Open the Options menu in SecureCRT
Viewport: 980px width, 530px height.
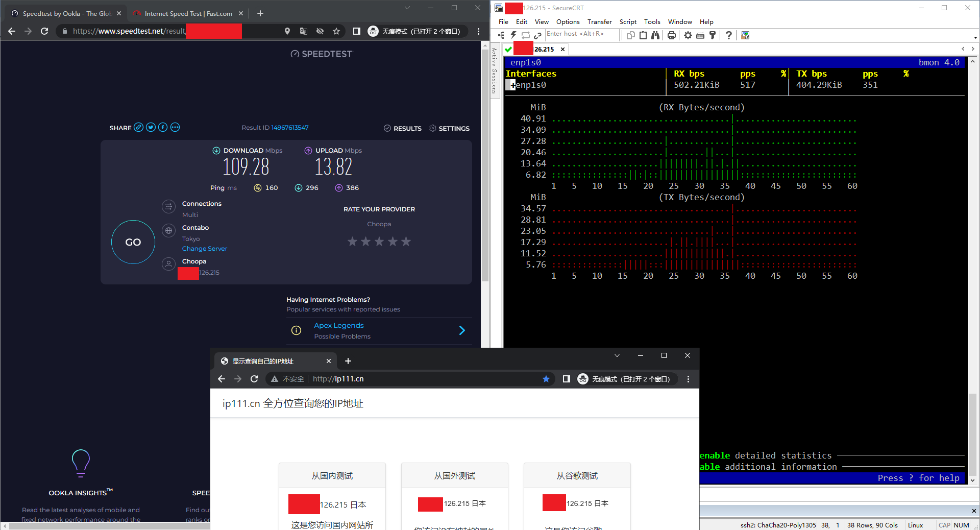pos(568,21)
